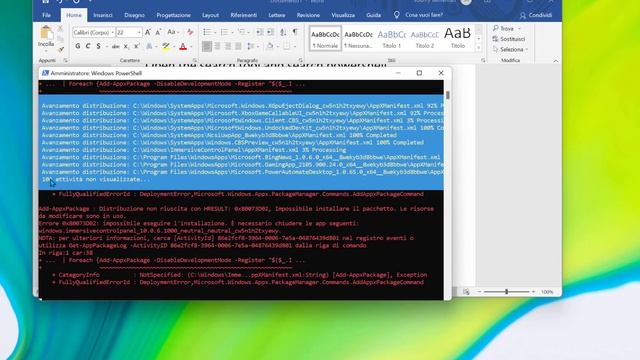Decrease font size with the smaller A icon
This screenshot has height=360, width=640.
158,32
